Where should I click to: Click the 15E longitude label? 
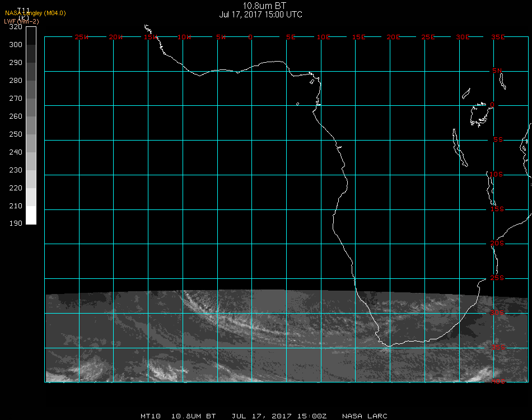pos(358,37)
